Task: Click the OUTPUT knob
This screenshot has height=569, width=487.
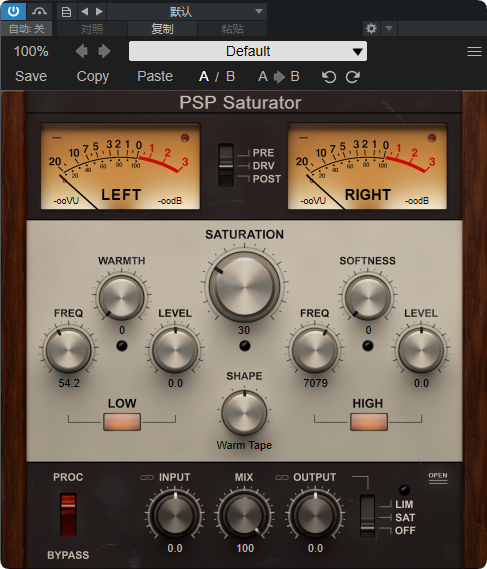Action: tap(315, 515)
